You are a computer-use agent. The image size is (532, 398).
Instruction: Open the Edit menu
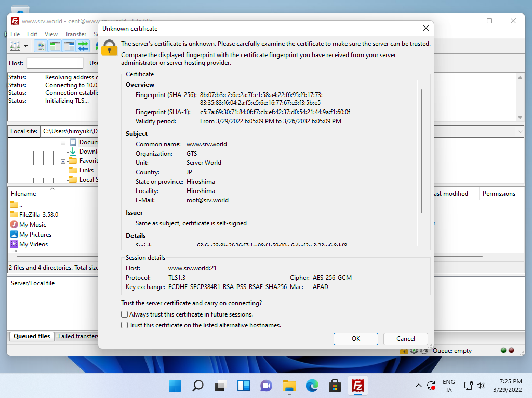click(32, 34)
